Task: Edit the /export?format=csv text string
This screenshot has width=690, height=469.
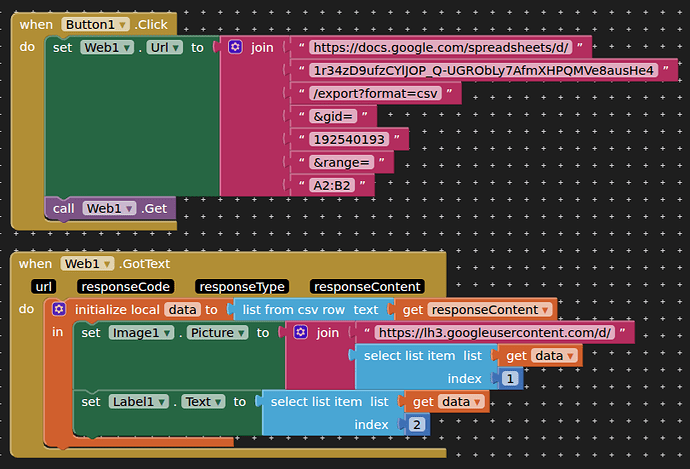Action: pos(375,93)
